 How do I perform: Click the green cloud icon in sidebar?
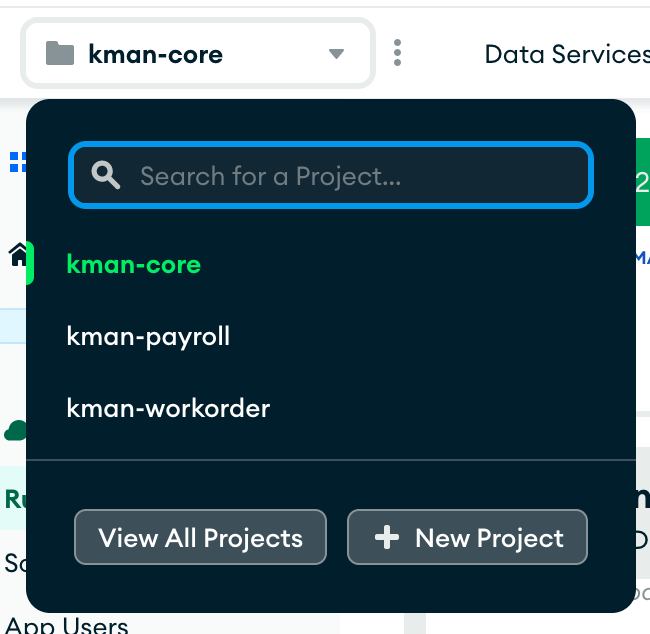[15, 431]
